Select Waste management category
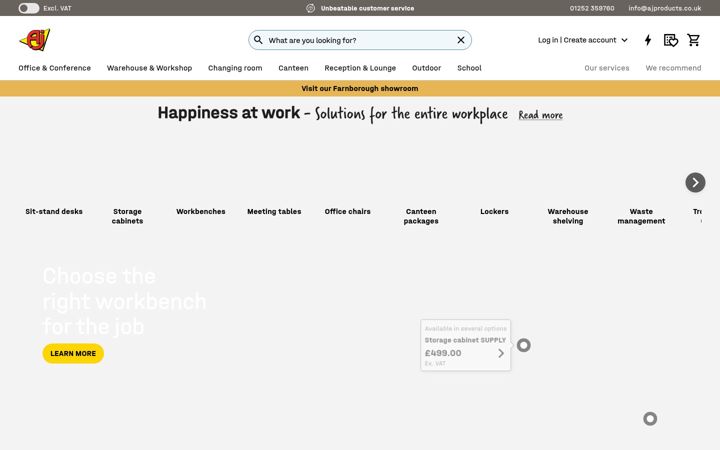This screenshot has height=450, width=720. tap(641, 216)
